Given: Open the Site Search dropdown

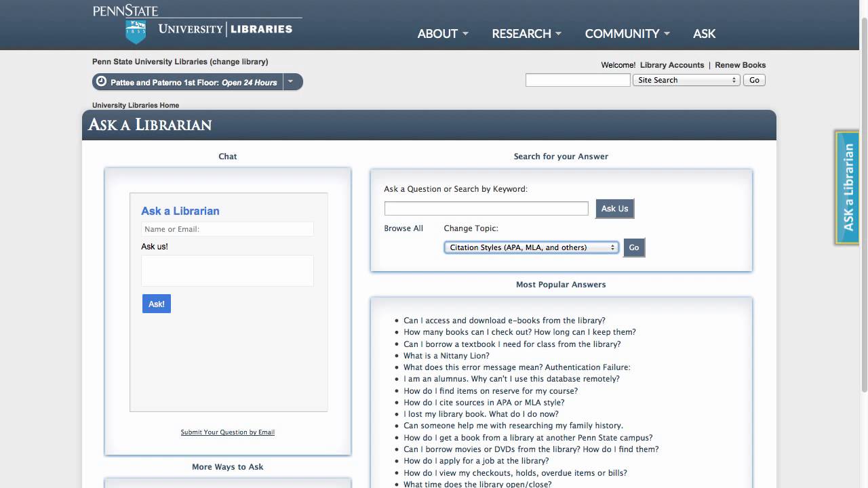Looking at the screenshot, I should [x=686, y=80].
